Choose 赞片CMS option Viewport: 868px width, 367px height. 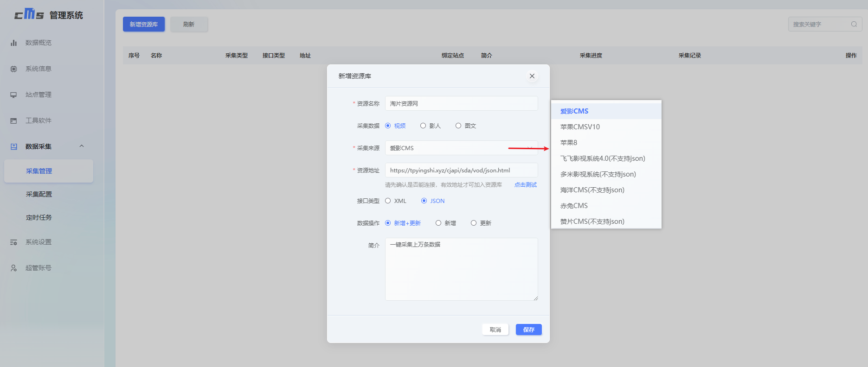606,221
